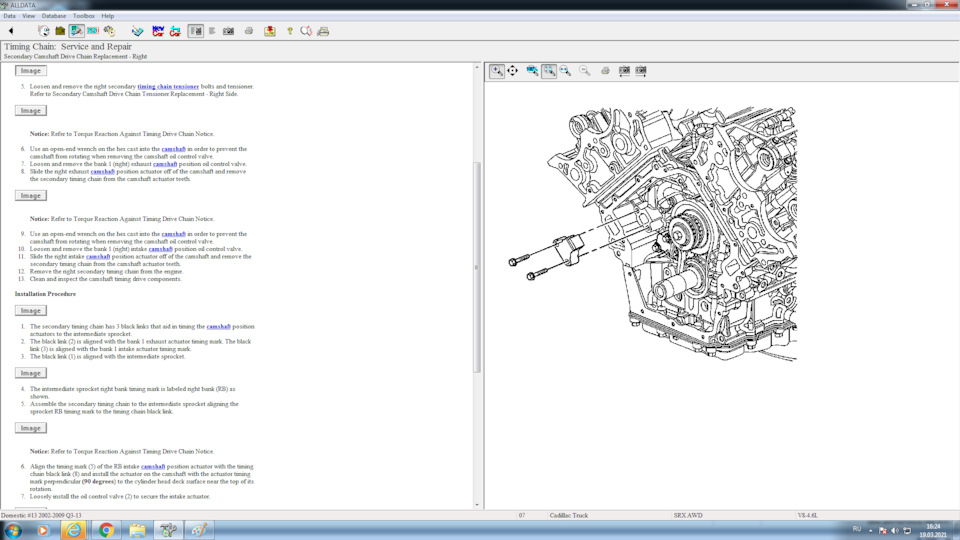This screenshot has height=540, width=960.
Task: Click the Image button under Installation Procedure
Action: pos(31,311)
